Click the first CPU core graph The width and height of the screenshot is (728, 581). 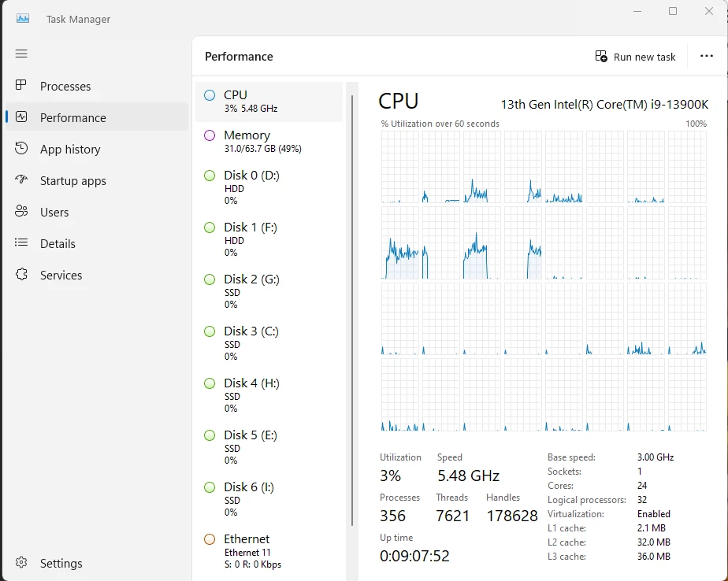[x=399, y=167]
